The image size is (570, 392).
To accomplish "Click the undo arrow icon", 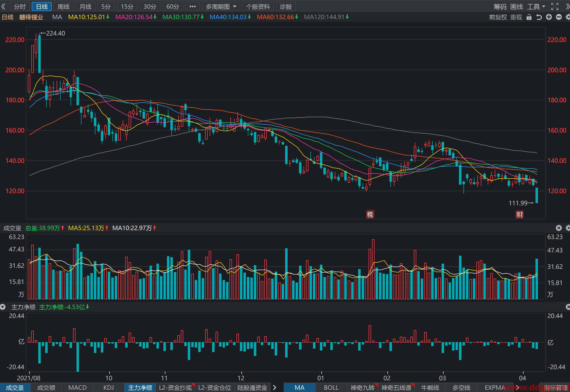I will click(x=539, y=17).
